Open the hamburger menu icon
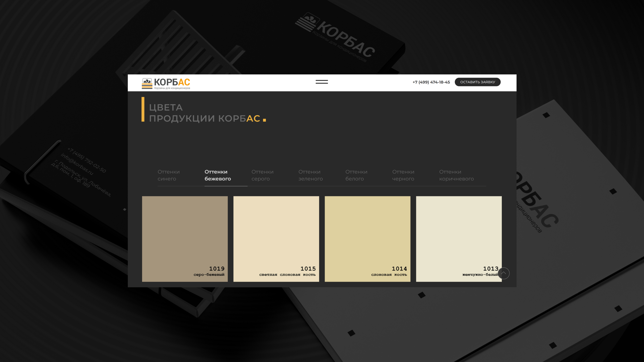Viewport: 644px width, 362px height. (322, 82)
